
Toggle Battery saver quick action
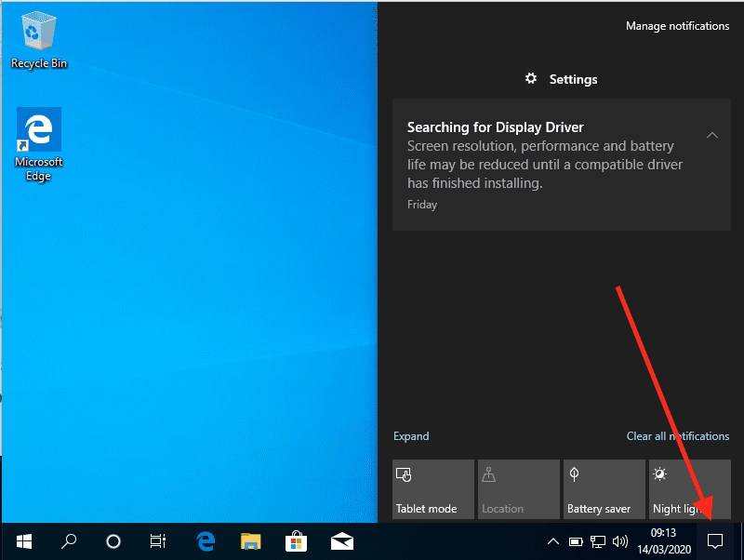coord(604,489)
